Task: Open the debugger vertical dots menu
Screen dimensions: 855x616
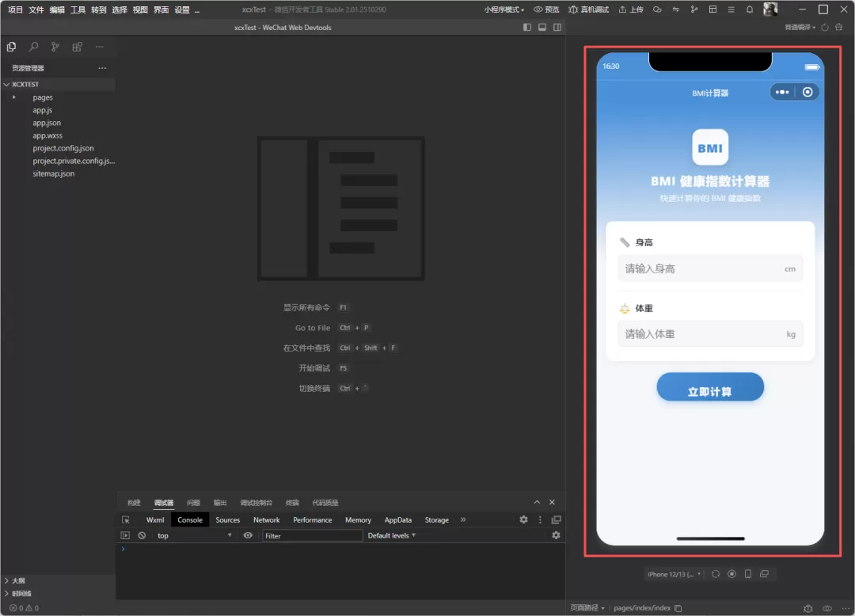Action: pos(540,520)
